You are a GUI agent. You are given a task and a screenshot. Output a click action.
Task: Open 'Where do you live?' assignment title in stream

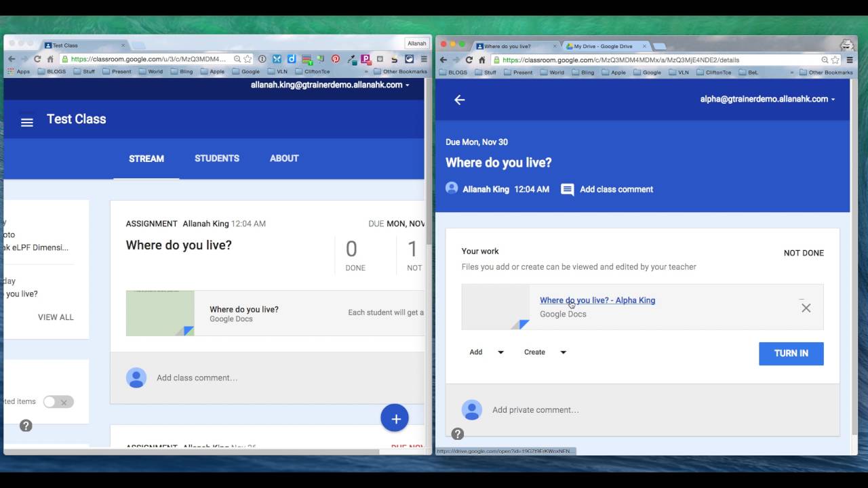coord(178,245)
